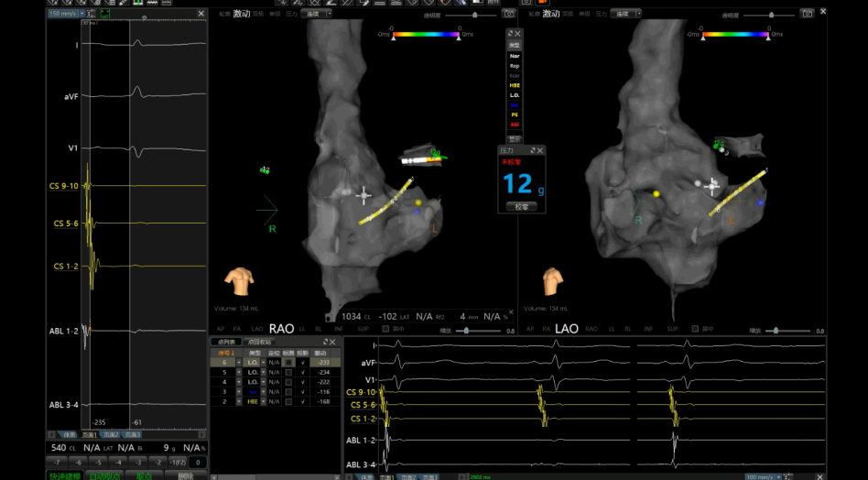This screenshot has width=868, height=480.
Task: Adjust transparency slider in LAO view
Action: point(772,15)
